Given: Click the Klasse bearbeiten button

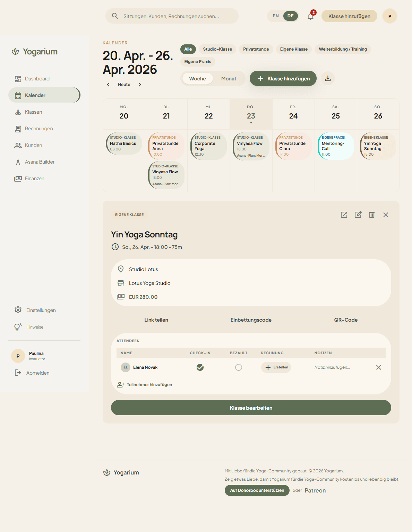Looking at the screenshot, I should tap(251, 408).
